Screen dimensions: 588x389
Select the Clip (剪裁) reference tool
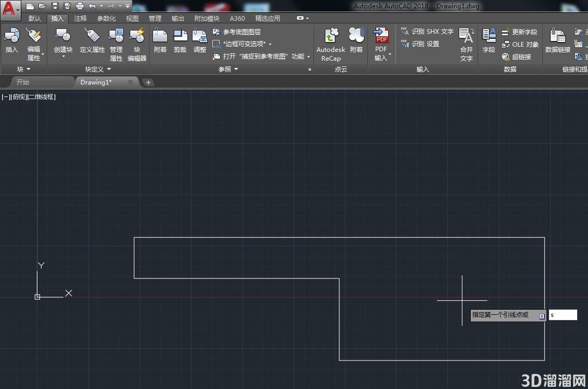180,40
